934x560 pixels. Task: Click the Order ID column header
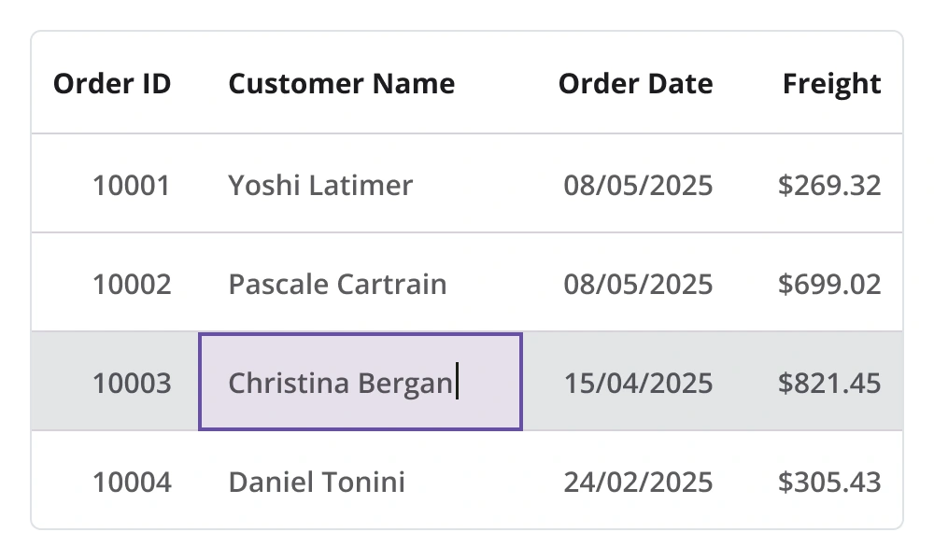click(112, 84)
